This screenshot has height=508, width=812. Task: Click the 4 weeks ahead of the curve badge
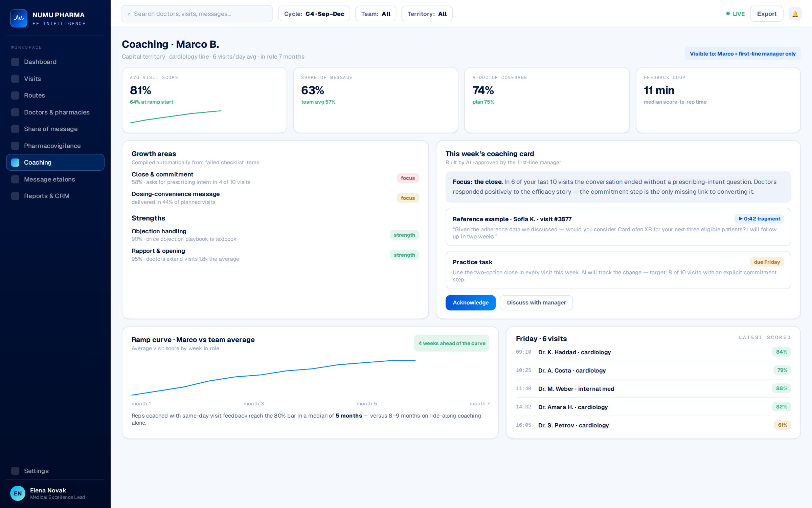(452, 343)
